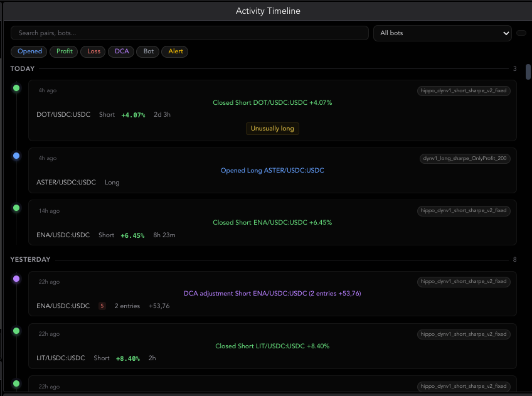Click the YESTERDAY section header
Image resolution: width=532 pixels, height=396 pixels.
point(30,260)
